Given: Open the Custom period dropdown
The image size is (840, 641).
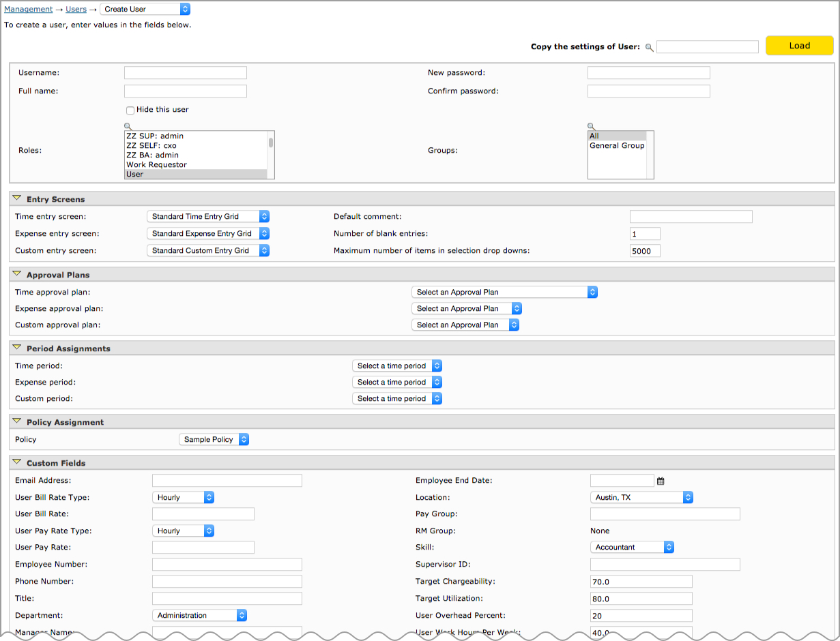Looking at the screenshot, I should tap(397, 398).
